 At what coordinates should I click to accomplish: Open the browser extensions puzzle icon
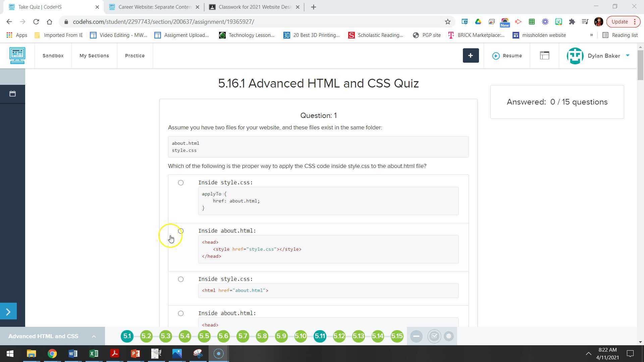click(x=572, y=21)
